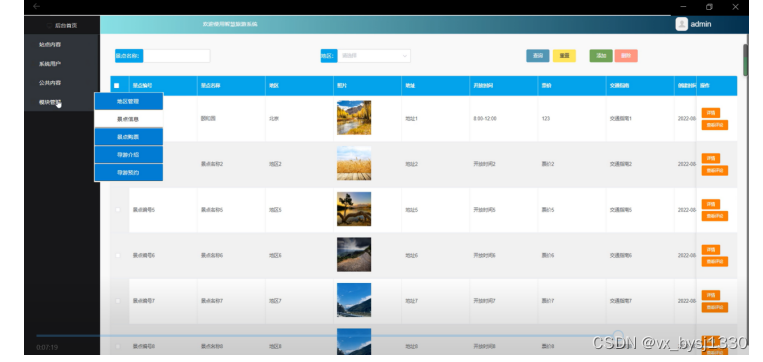This screenshot has width=763, height=362.
Task: Open the stormy road photo in row 6
Action: 354,254
